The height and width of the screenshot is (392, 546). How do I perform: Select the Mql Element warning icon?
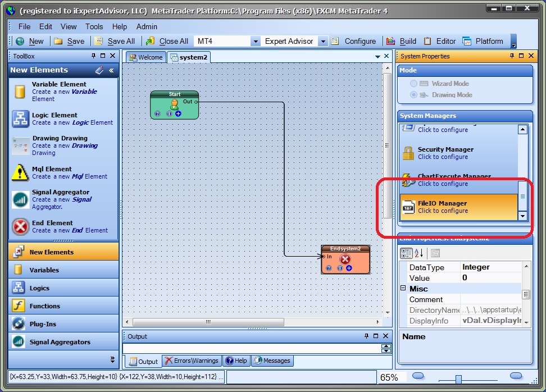[x=20, y=172]
